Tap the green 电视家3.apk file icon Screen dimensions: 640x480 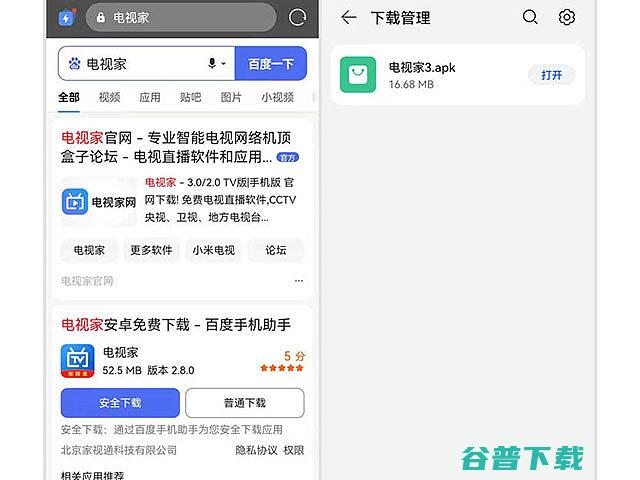click(358, 75)
